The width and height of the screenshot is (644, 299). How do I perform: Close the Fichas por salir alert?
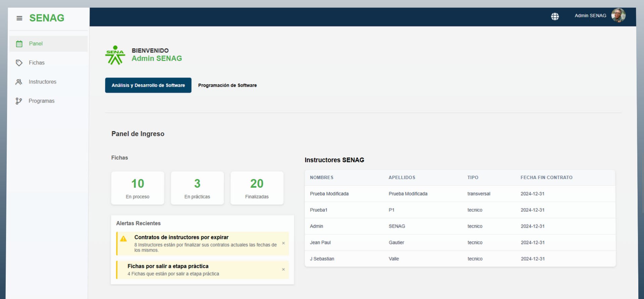click(283, 270)
